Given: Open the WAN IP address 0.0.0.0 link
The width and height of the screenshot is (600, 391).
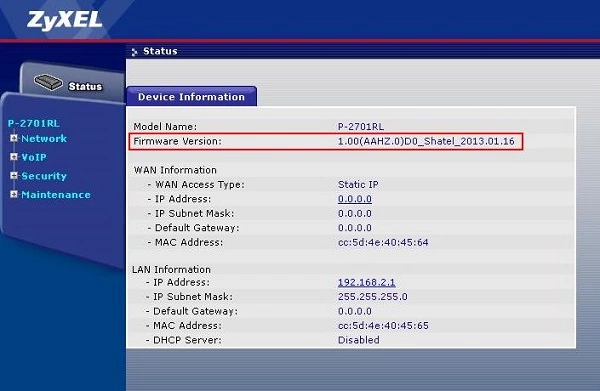Looking at the screenshot, I should click(355, 199).
